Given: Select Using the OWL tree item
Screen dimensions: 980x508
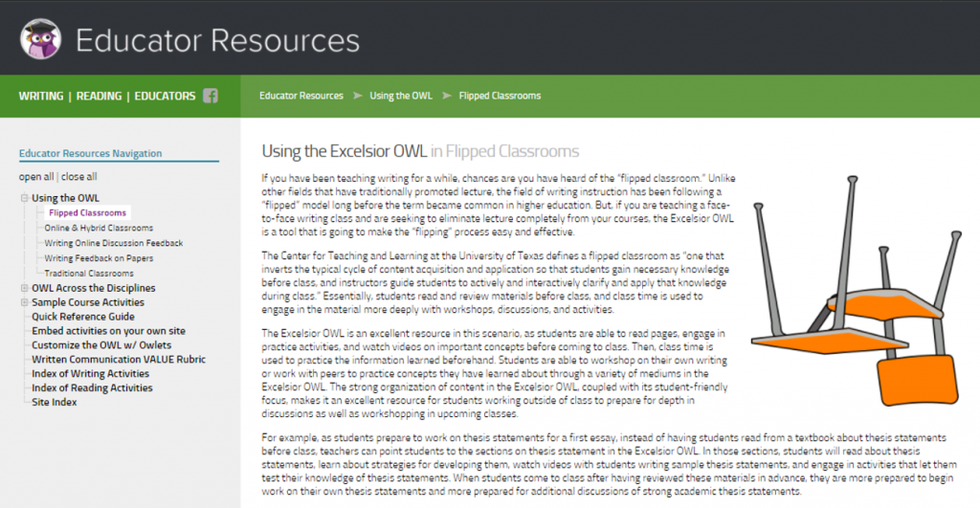Looking at the screenshot, I should 66,198.
